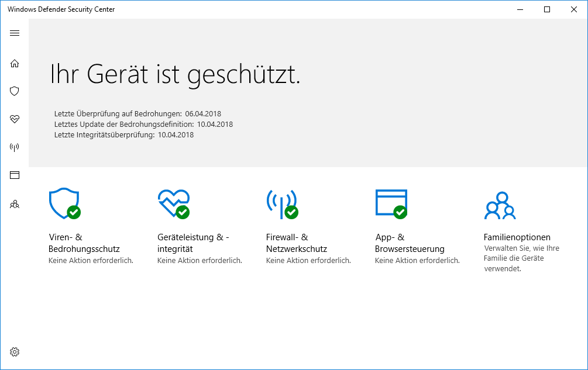
Task: Open firewall via sidebar antenna icon
Action: pyautogui.click(x=15, y=147)
